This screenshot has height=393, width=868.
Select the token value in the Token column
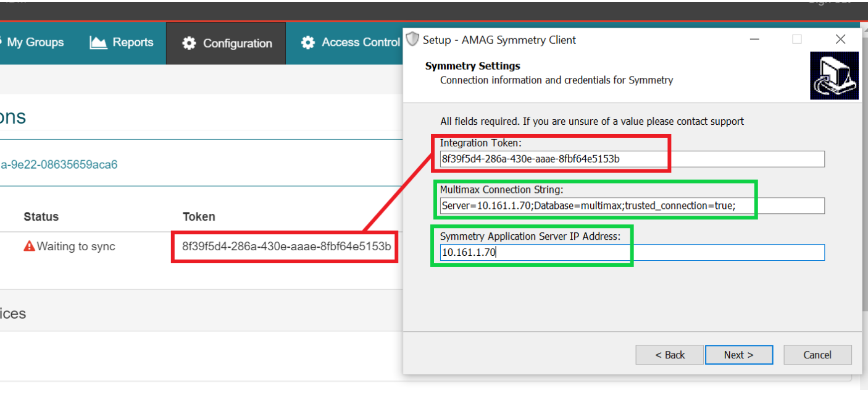[x=286, y=247]
